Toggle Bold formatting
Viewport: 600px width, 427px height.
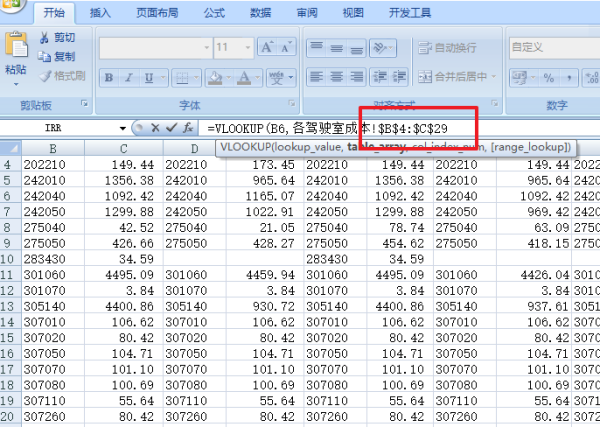108,77
